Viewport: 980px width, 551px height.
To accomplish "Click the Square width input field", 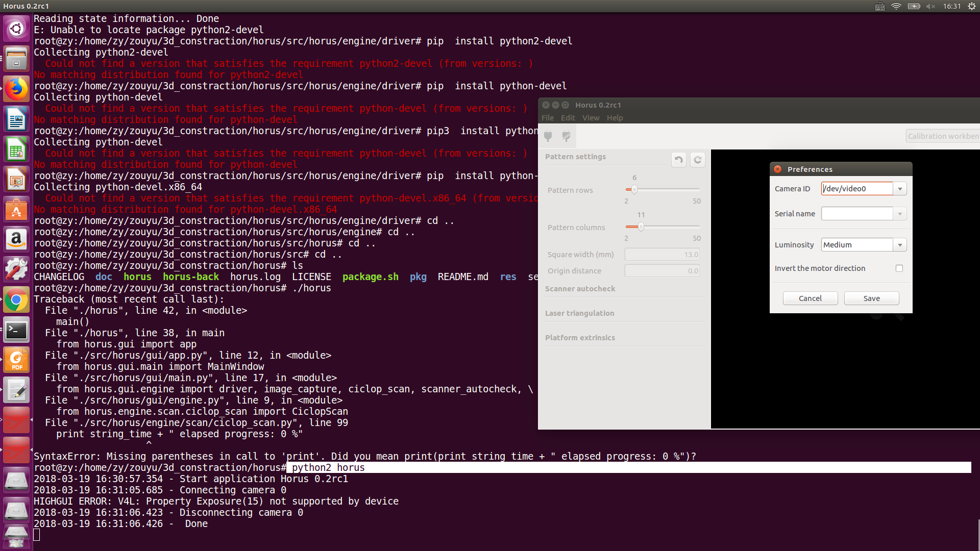I will point(663,255).
